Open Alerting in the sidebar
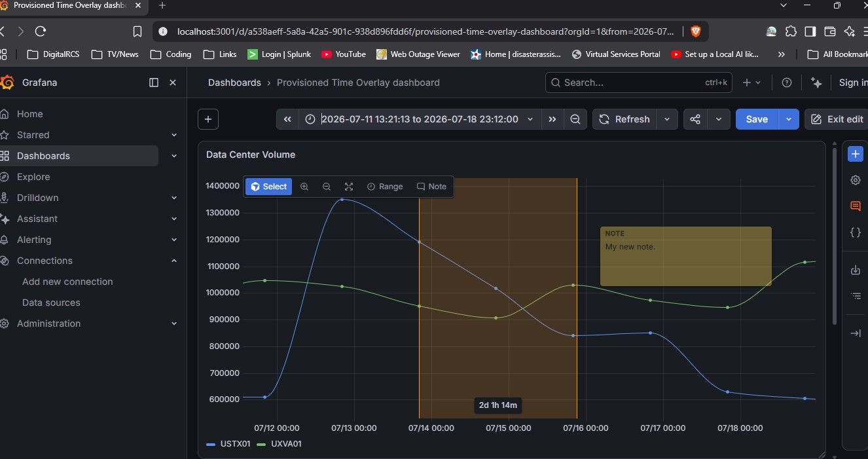The width and height of the screenshot is (868, 459). 34,240
